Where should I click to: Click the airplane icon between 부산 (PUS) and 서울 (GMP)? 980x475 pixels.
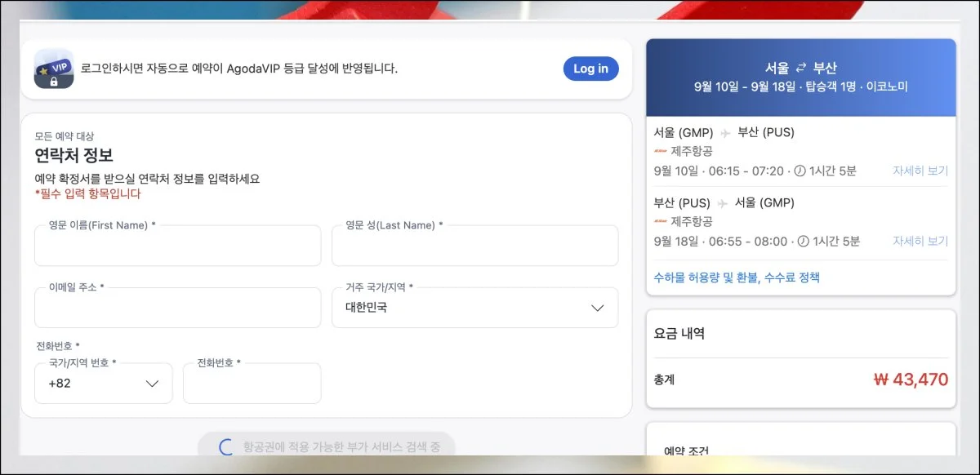722,202
